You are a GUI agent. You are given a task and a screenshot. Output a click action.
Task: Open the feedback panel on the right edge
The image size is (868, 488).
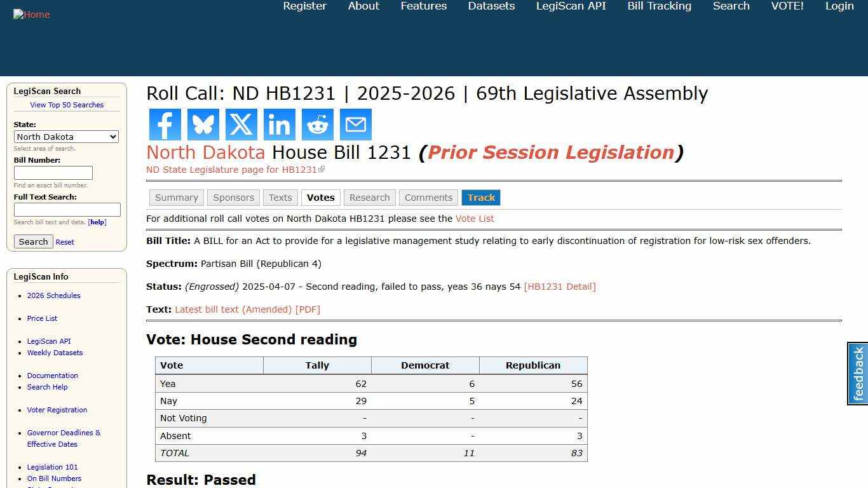click(857, 374)
